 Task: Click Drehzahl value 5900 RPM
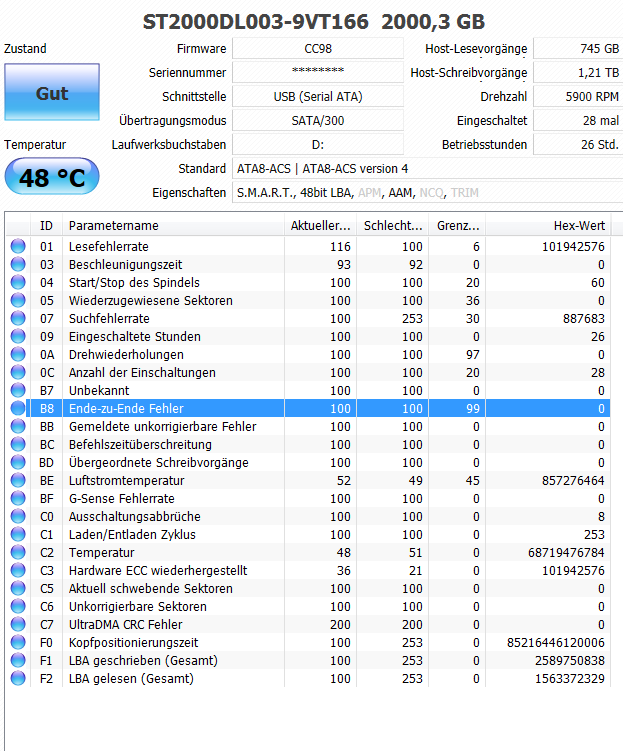(x=578, y=96)
